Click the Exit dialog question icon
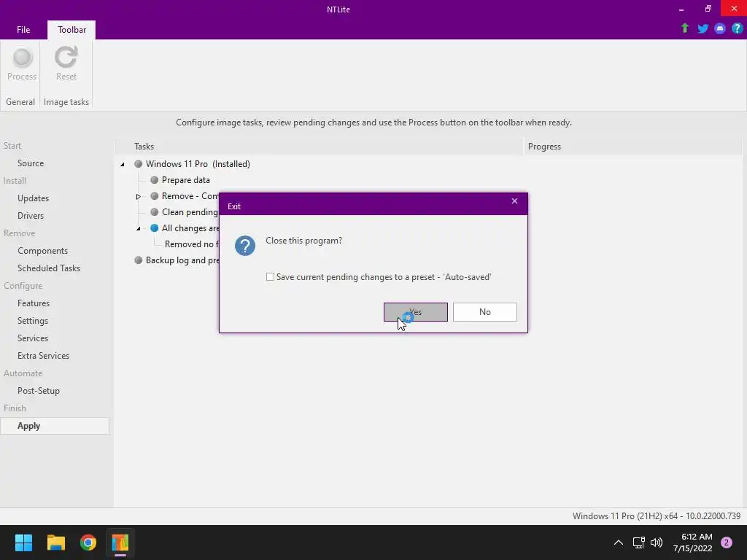Screen dimensions: 747x560 pyautogui.click(x=245, y=246)
